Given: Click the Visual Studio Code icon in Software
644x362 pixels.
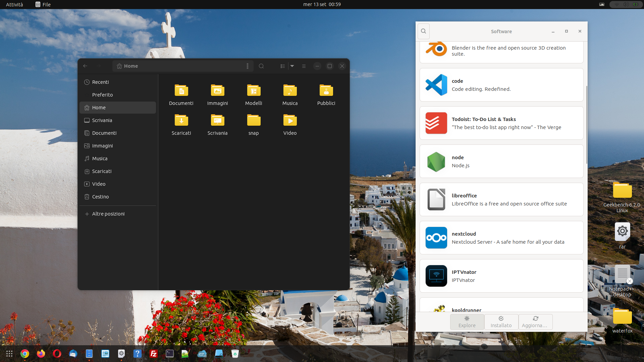Looking at the screenshot, I should point(436,85).
